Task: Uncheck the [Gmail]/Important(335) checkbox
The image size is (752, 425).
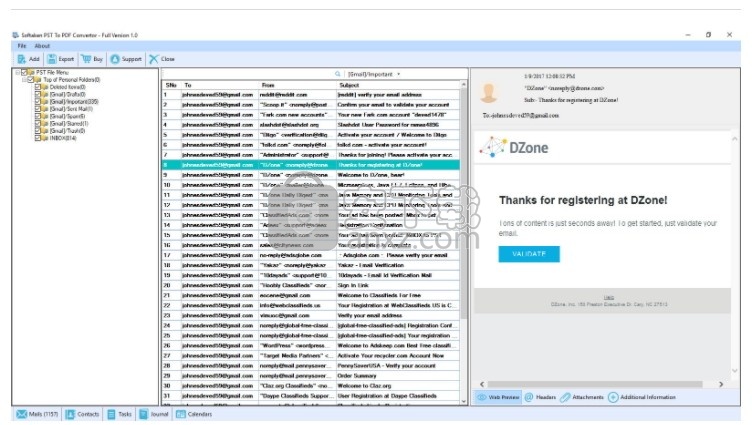Action: click(x=37, y=102)
